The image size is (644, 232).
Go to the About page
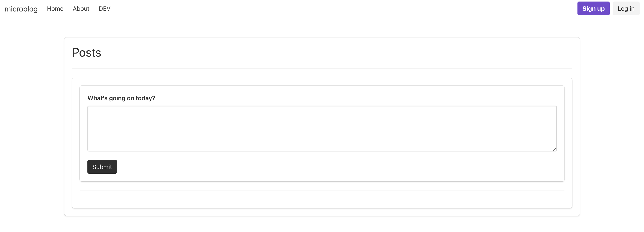click(81, 9)
